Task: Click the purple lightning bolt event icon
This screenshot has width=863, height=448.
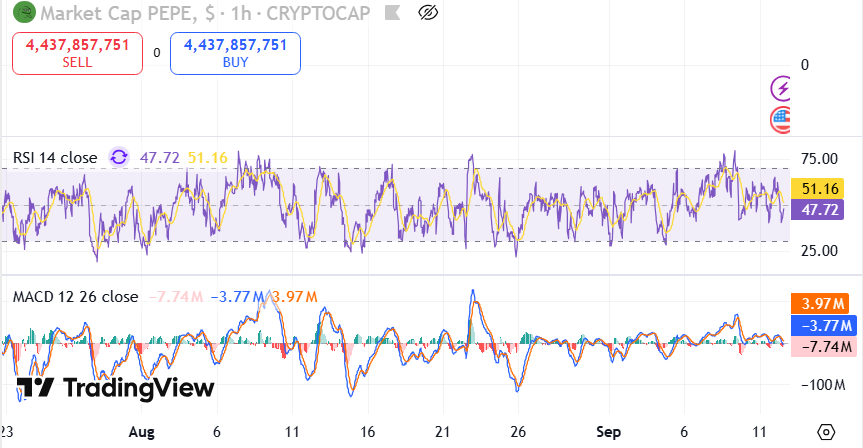Action: coord(783,88)
